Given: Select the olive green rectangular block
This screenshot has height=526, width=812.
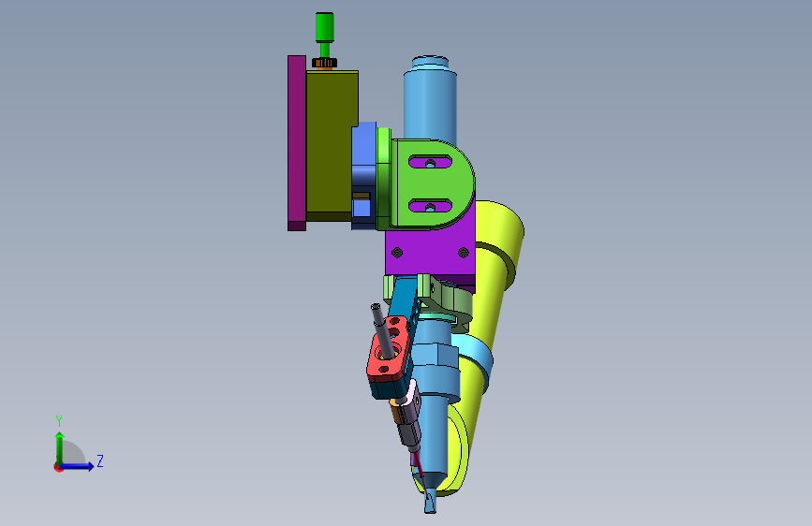Looking at the screenshot, I should click(x=332, y=145).
